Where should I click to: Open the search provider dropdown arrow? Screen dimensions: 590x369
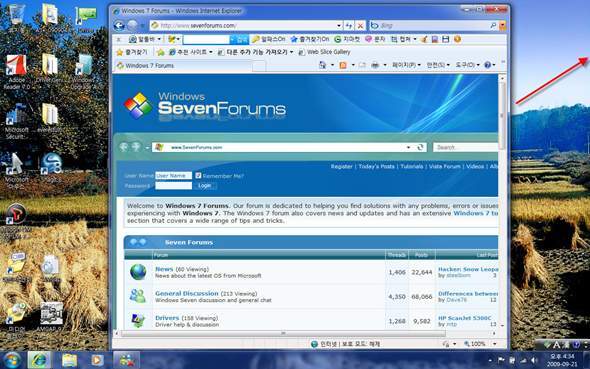coord(502,25)
